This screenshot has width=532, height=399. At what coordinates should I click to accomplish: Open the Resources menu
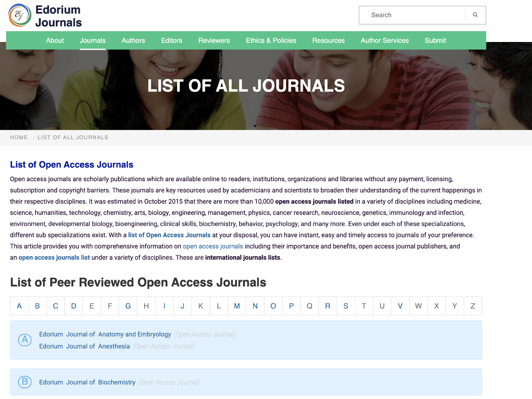pyautogui.click(x=328, y=40)
